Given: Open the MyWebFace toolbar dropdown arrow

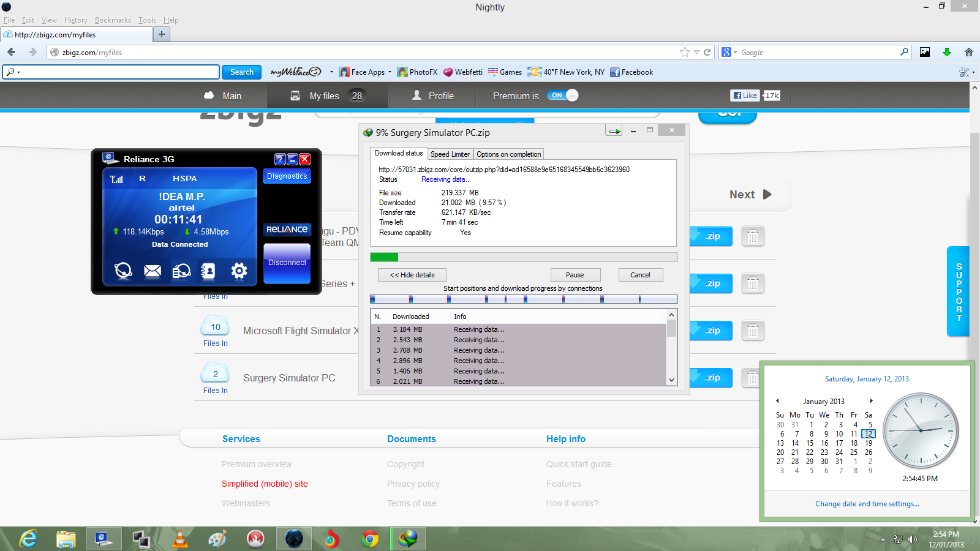Looking at the screenshot, I should coord(331,72).
